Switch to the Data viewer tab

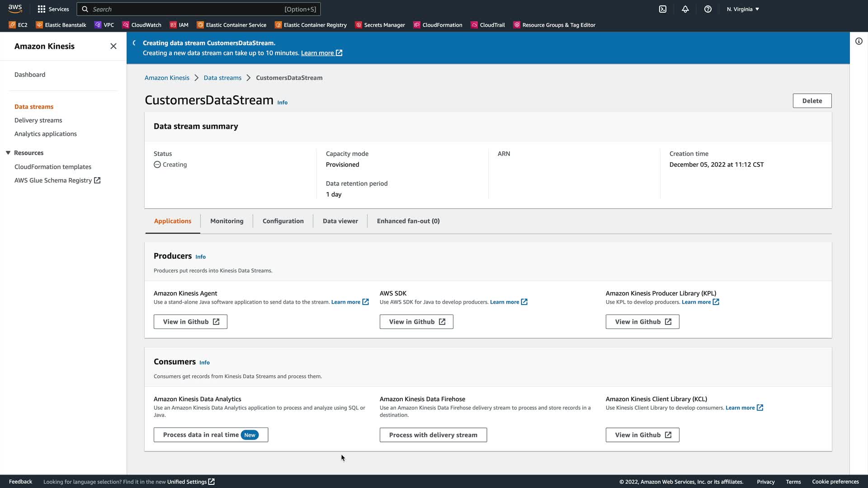pos(340,221)
